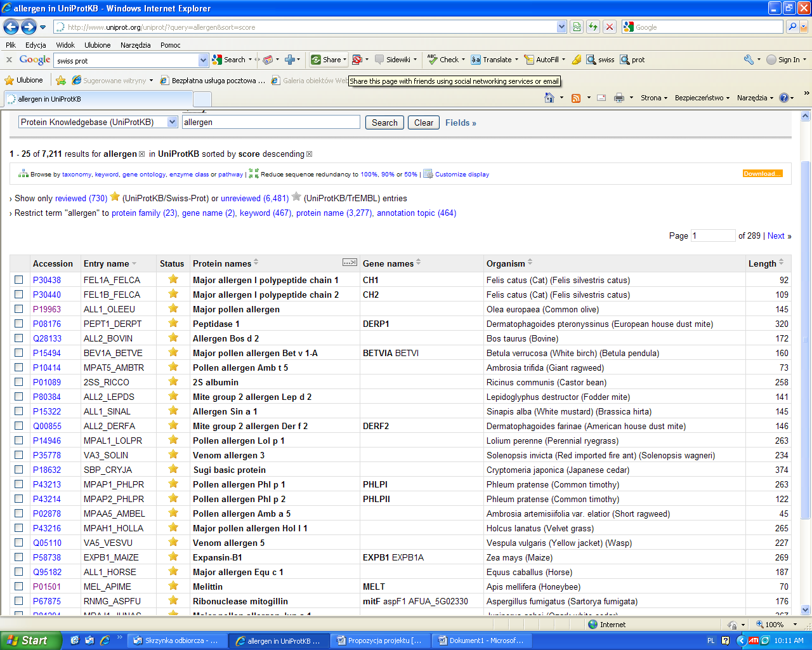The image size is (812, 650).
Task: Run the spell Check toolbar tool
Action: (x=445, y=60)
